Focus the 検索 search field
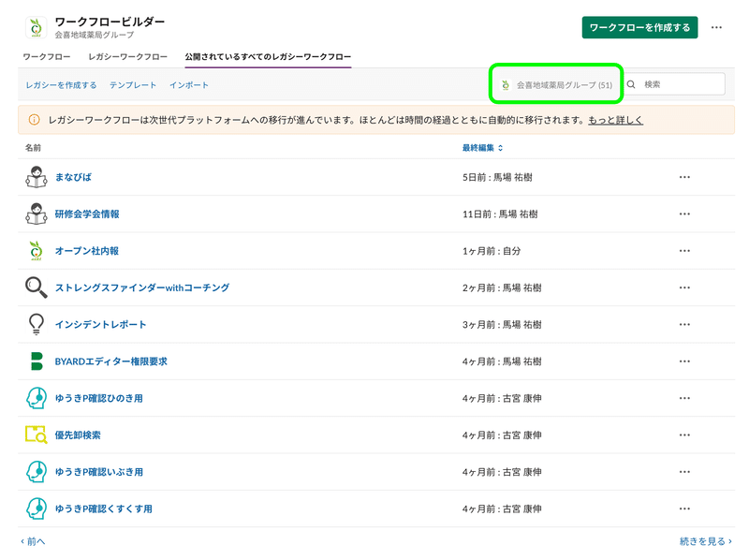This screenshot has width=749, height=560. pos(675,84)
